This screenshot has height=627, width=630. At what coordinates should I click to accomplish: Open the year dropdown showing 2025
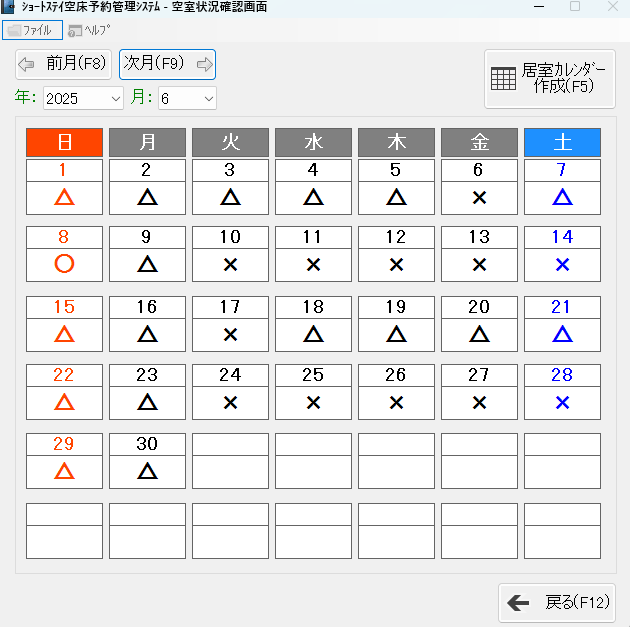83,98
